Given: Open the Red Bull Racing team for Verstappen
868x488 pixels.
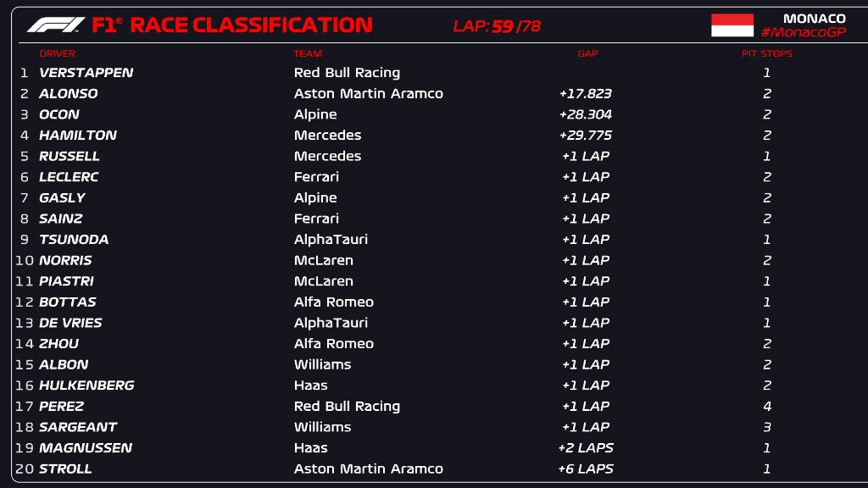Looking at the screenshot, I should (347, 73).
